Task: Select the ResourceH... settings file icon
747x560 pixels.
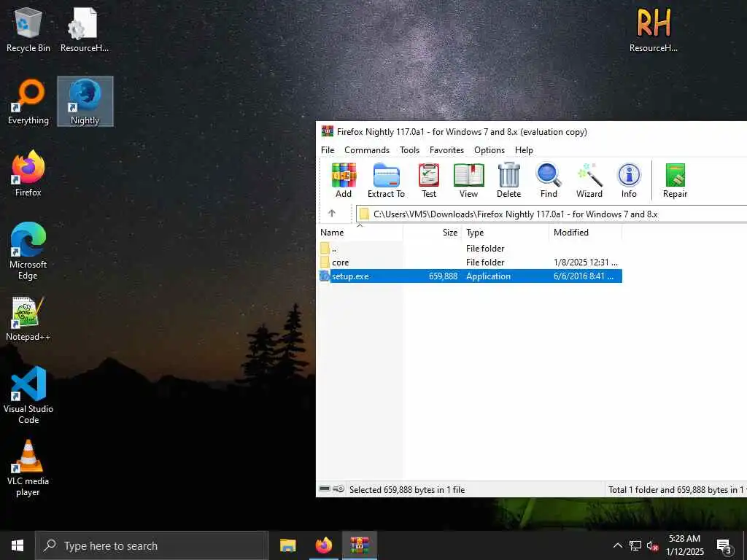Action: pyautogui.click(x=85, y=29)
